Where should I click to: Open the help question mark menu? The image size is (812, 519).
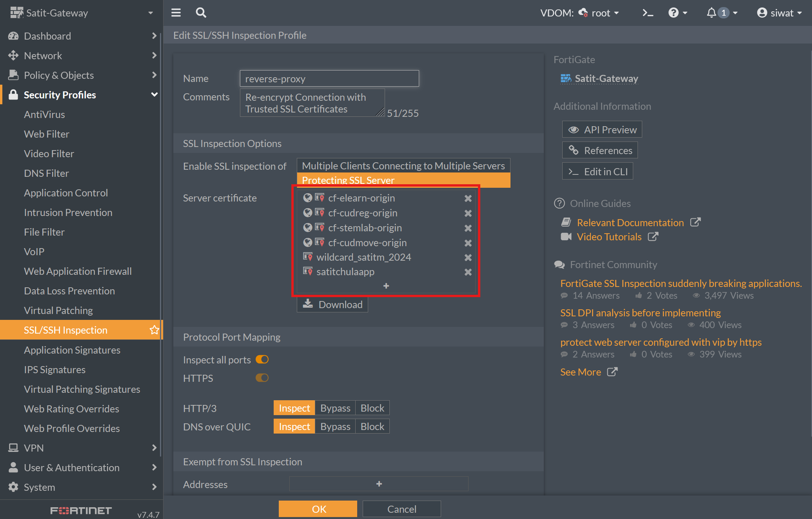678,13
